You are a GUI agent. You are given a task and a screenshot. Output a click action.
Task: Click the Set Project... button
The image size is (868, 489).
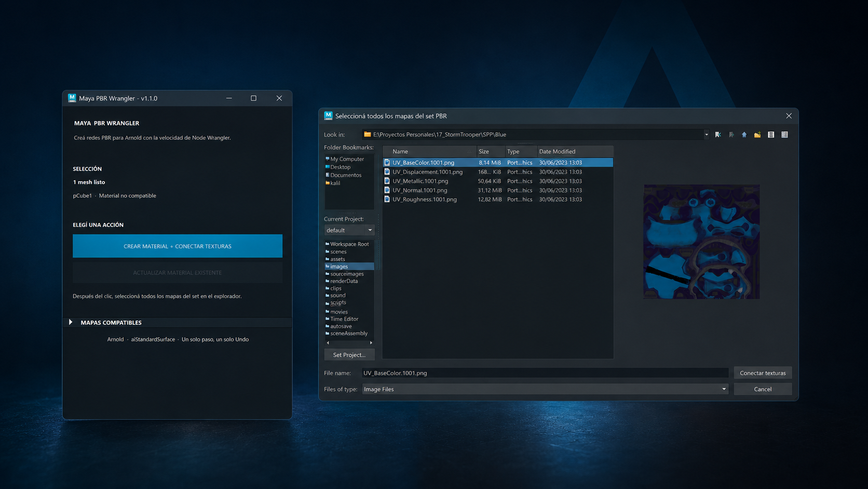349,355
